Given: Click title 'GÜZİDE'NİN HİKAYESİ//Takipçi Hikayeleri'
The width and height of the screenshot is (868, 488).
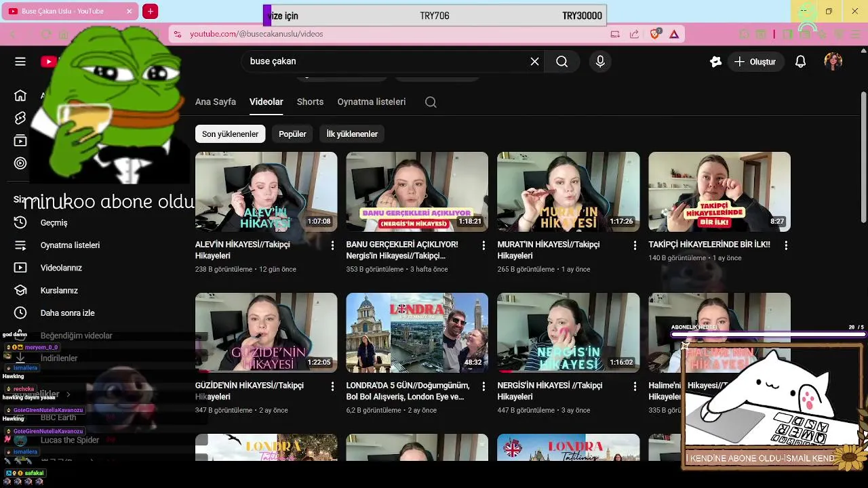Looking at the screenshot, I should pos(249,391).
